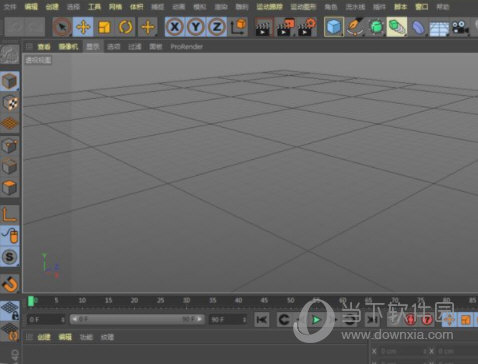The height and width of the screenshot is (364, 478).
Task: Activate the Move tool
Action: 83,27
